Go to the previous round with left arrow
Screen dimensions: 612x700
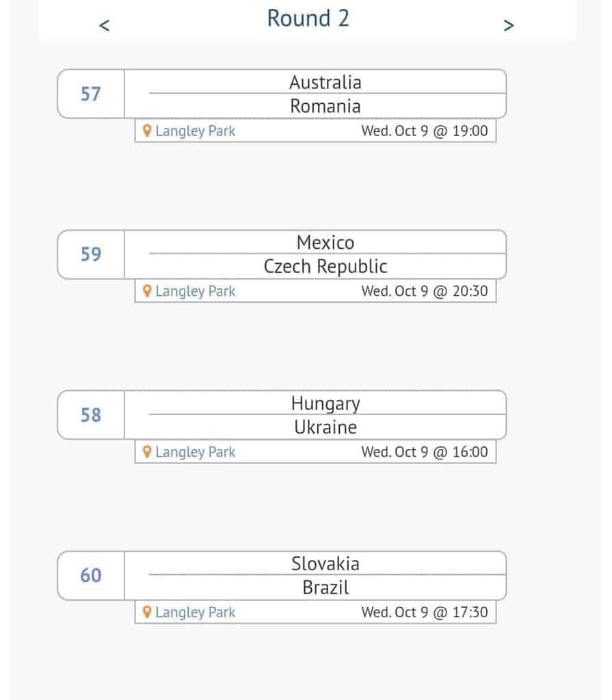tap(104, 25)
